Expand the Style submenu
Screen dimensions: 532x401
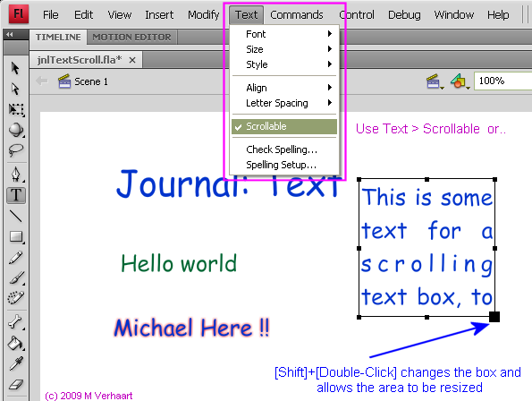284,64
